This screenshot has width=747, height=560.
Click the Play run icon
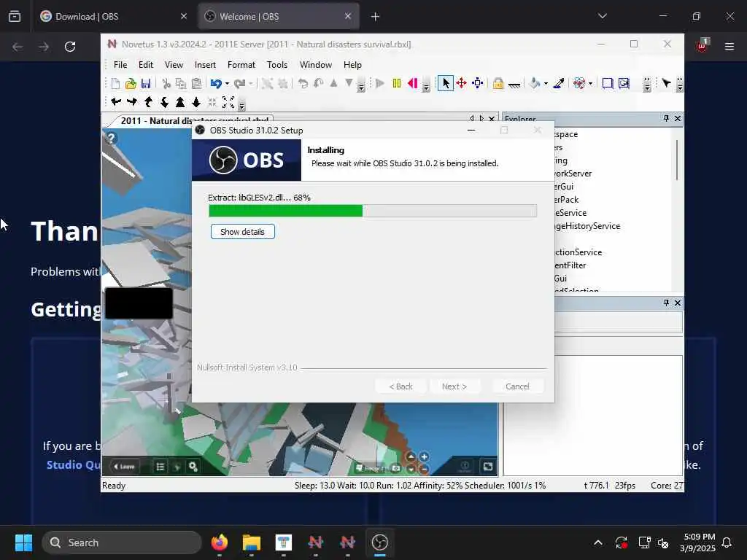click(379, 84)
